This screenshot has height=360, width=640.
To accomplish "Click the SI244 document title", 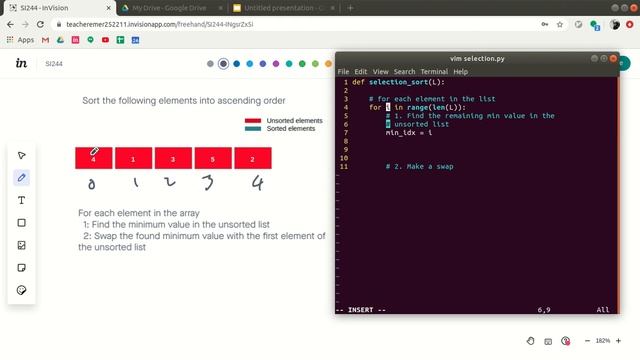I will pyautogui.click(x=54, y=64).
